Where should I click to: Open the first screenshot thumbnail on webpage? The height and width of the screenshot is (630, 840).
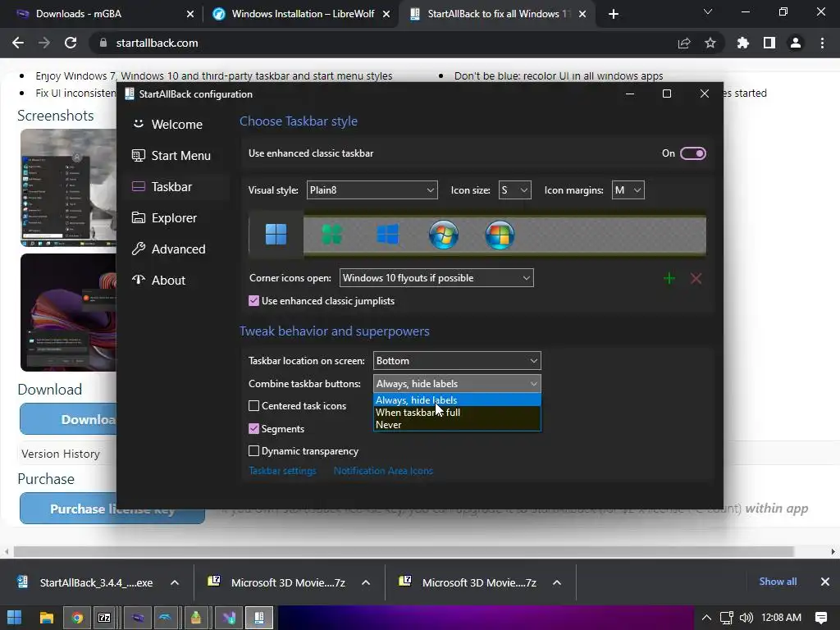(69, 188)
